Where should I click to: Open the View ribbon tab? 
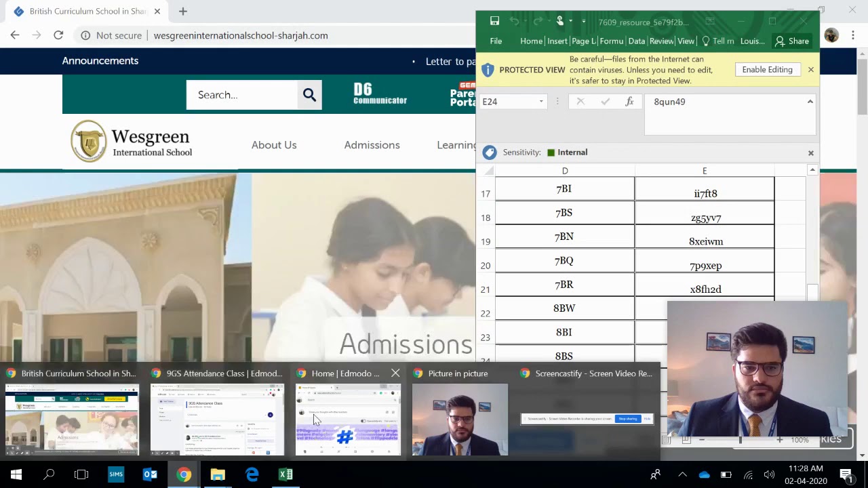[686, 41]
